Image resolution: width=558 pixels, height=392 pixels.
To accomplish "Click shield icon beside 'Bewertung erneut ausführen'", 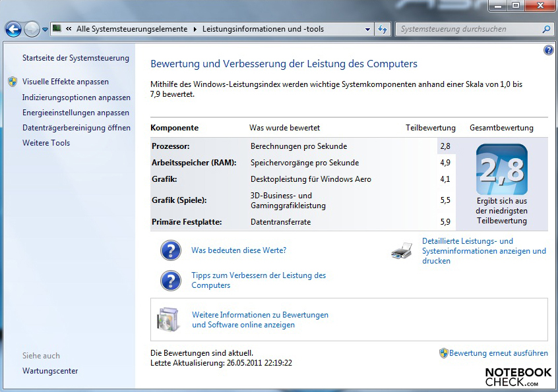I will click(443, 353).
